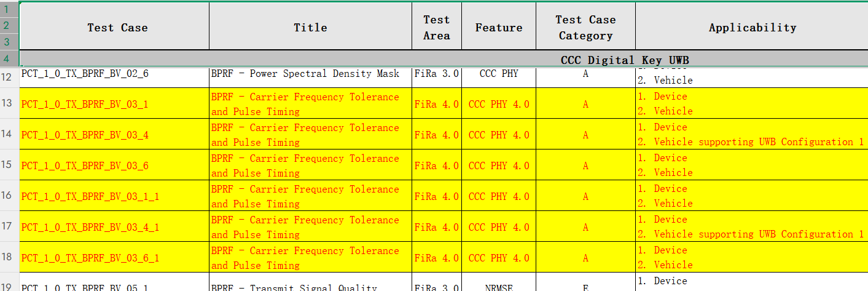Select row 13 by its row number
The height and width of the screenshot is (291, 868).
coord(9,103)
